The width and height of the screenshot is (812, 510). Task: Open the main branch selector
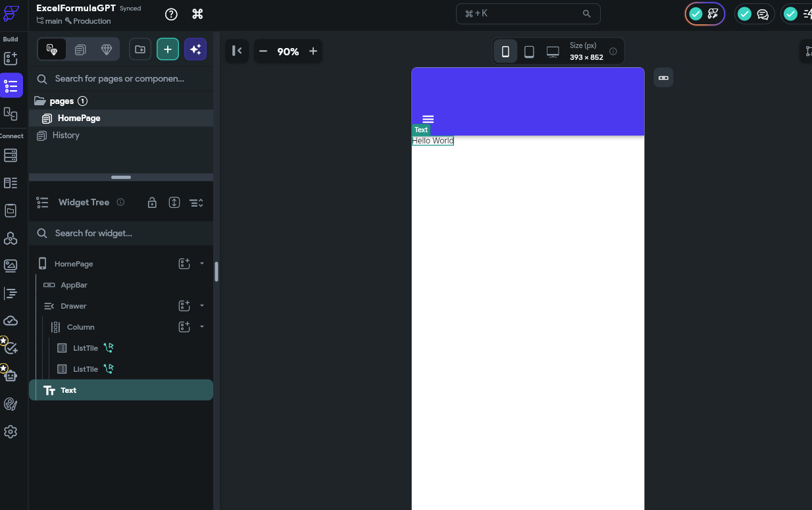click(x=49, y=21)
